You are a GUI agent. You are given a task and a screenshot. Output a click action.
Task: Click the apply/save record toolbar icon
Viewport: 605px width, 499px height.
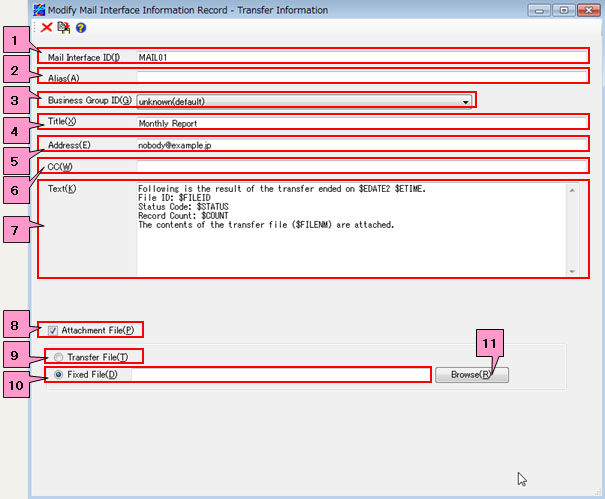(63, 27)
